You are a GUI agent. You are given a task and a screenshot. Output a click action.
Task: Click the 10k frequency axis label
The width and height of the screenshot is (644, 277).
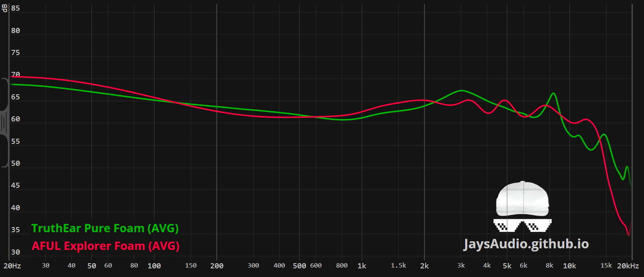pos(570,266)
